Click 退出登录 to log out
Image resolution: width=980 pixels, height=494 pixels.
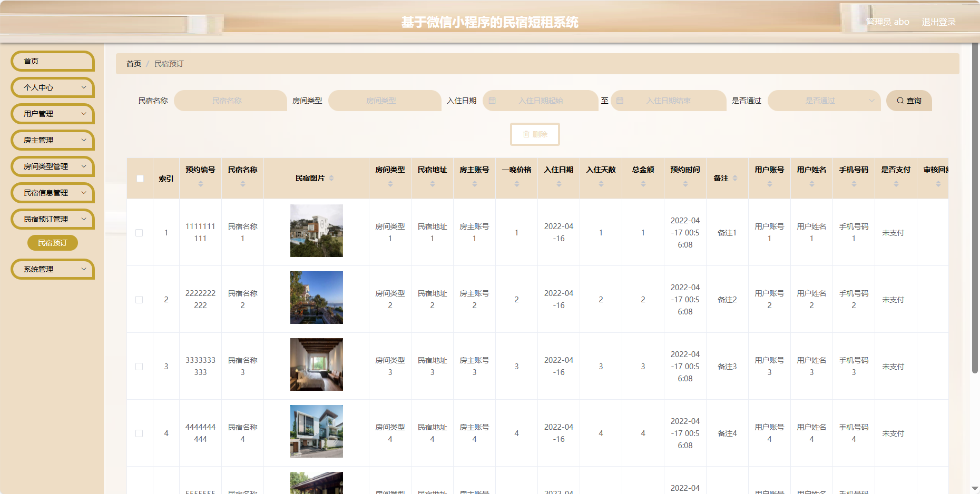point(938,22)
